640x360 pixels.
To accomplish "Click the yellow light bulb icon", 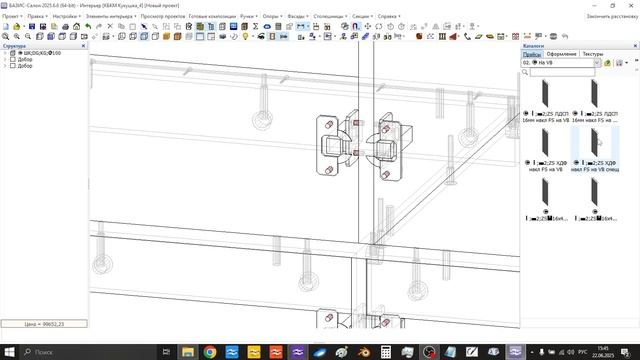I will click(x=245, y=37).
